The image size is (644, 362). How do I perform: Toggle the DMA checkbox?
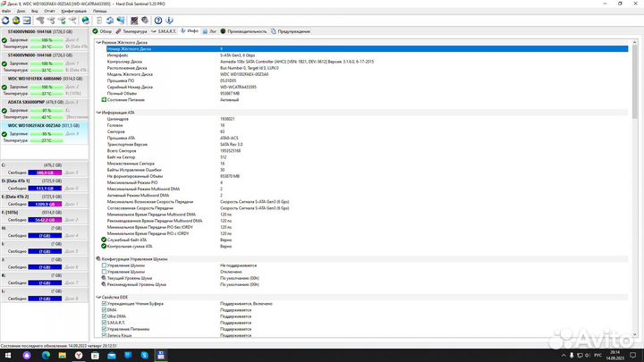coord(104,310)
